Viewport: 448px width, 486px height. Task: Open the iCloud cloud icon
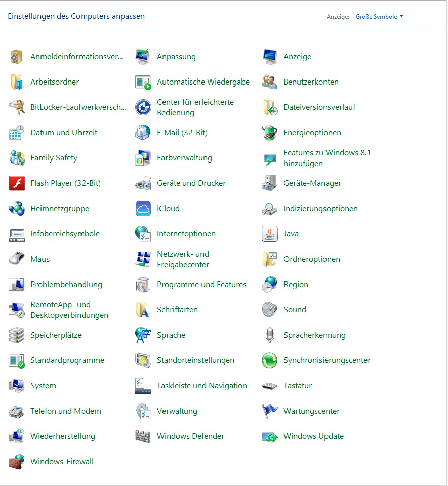[143, 209]
